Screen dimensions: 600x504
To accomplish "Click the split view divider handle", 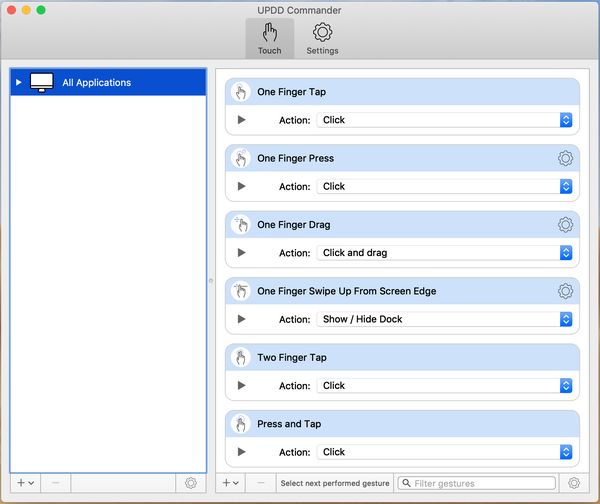I will point(211,281).
